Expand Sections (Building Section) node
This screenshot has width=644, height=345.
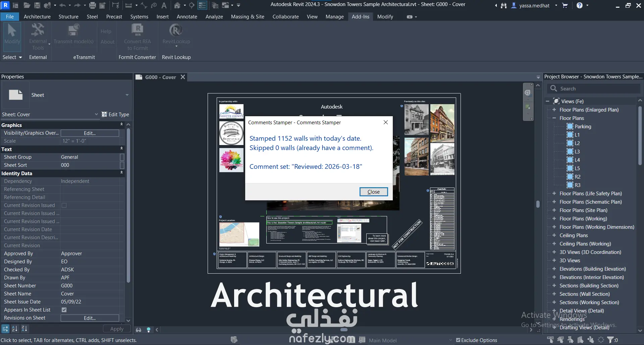[x=554, y=285]
